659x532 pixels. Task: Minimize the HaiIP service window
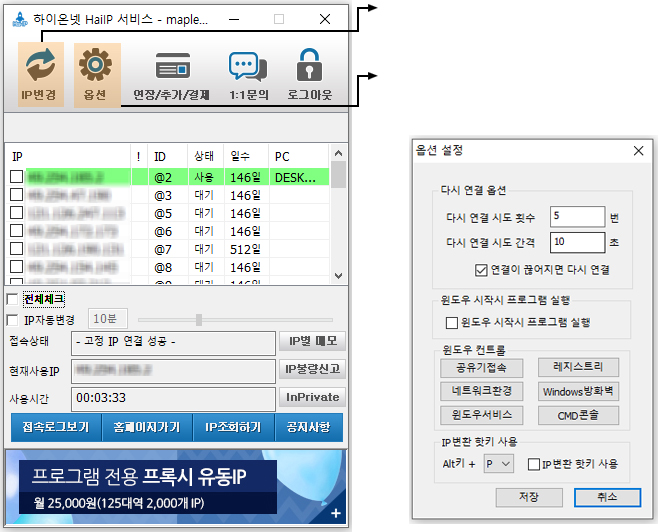pos(234,19)
